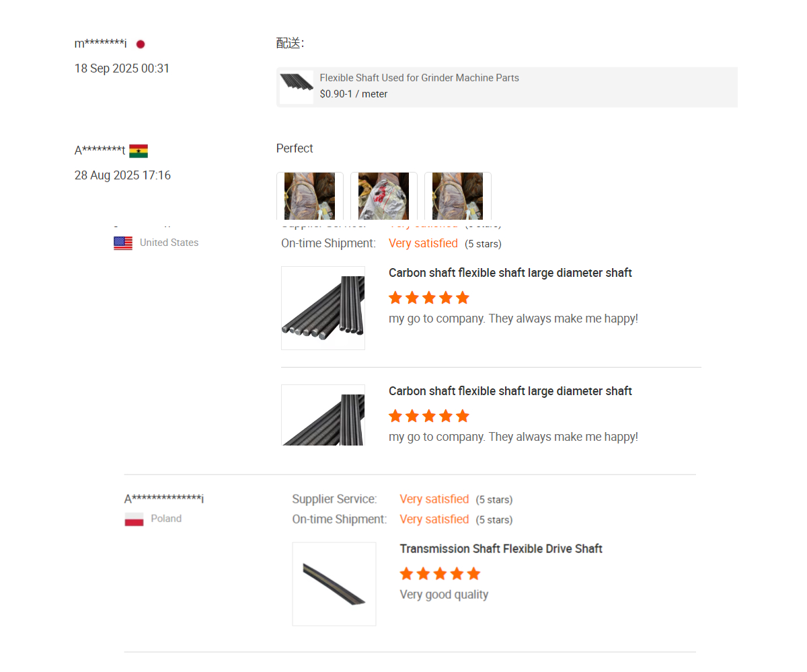Select the $0.90-1 / meter price text
Screen dimensions: 807x672
(x=354, y=94)
